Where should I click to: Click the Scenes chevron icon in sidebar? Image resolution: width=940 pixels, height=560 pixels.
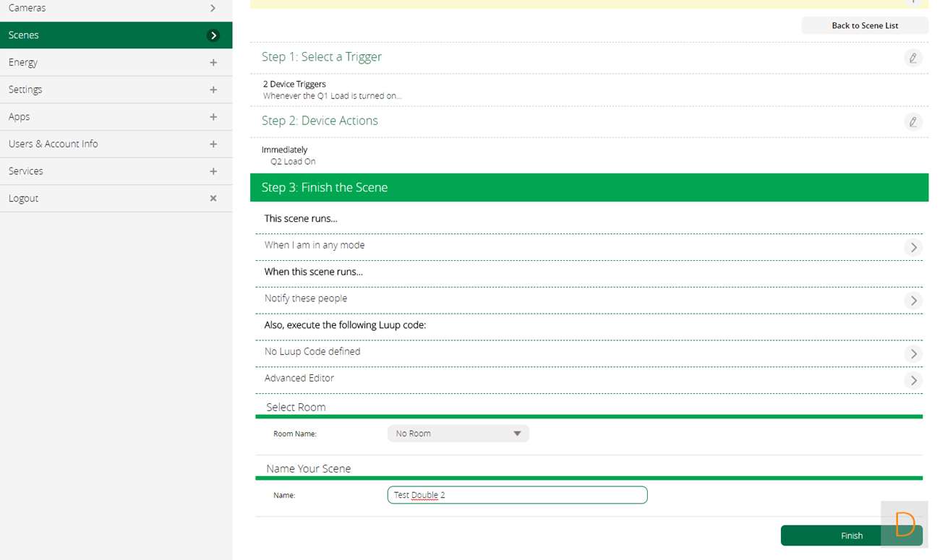(x=213, y=35)
